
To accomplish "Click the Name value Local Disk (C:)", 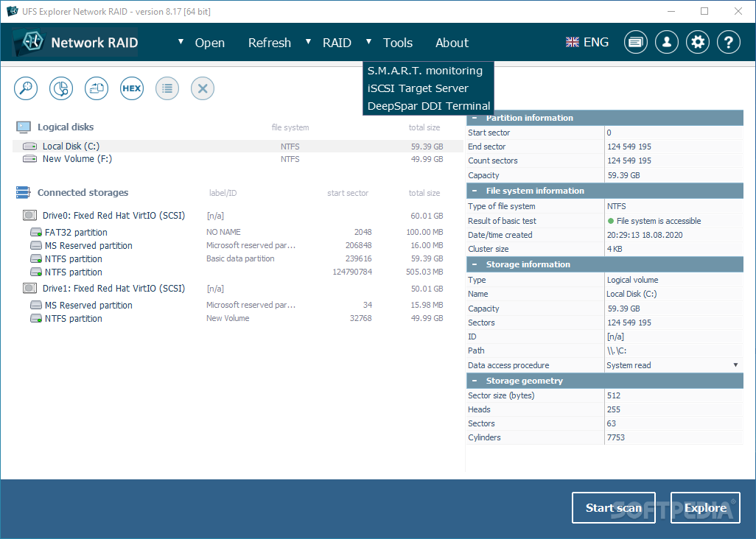I will click(x=631, y=294).
